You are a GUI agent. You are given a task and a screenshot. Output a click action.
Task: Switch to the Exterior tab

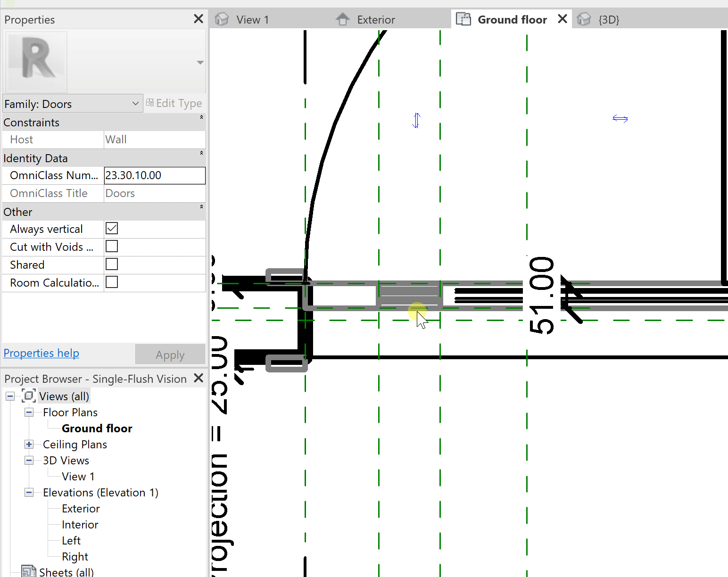376,19
